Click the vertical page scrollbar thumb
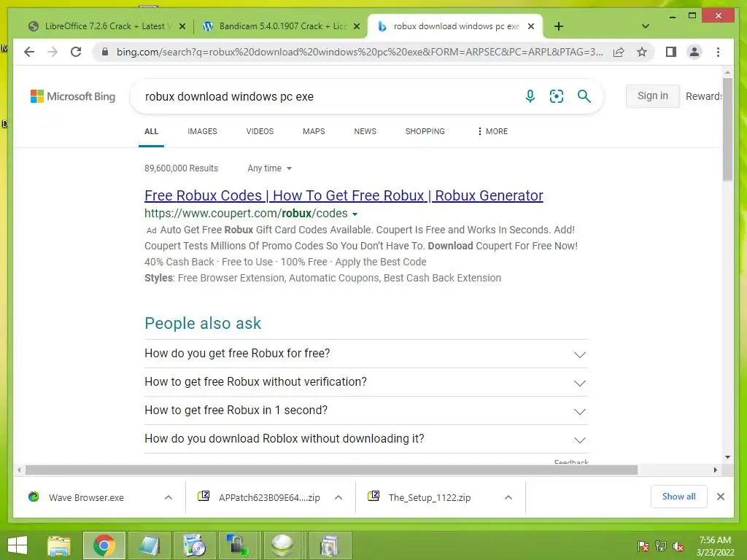747x560 pixels. pyautogui.click(x=727, y=128)
